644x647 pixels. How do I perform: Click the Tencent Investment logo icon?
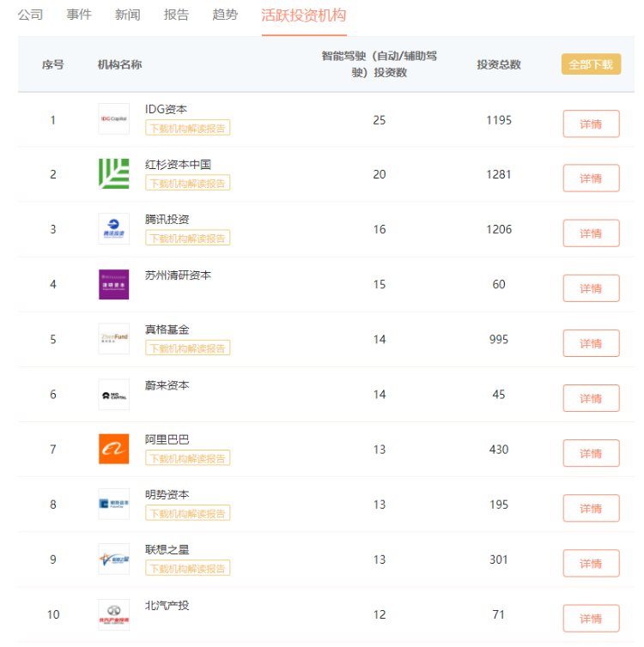[x=113, y=229]
